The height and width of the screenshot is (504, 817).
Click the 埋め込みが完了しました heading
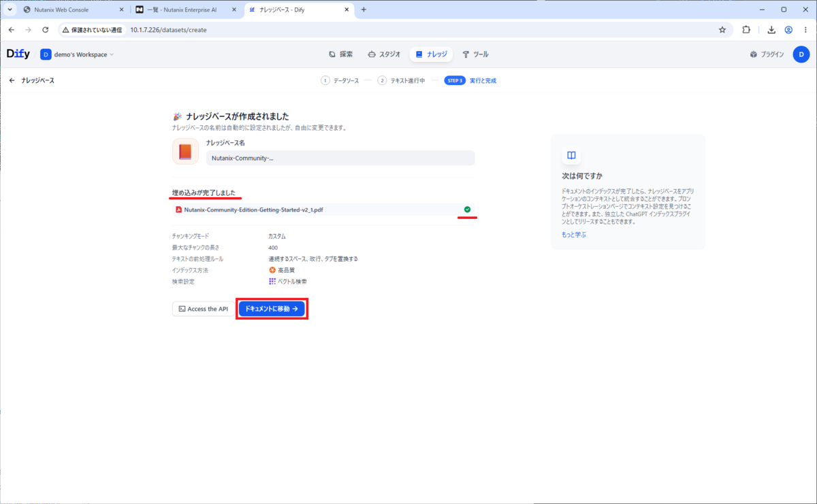pos(204,193)
